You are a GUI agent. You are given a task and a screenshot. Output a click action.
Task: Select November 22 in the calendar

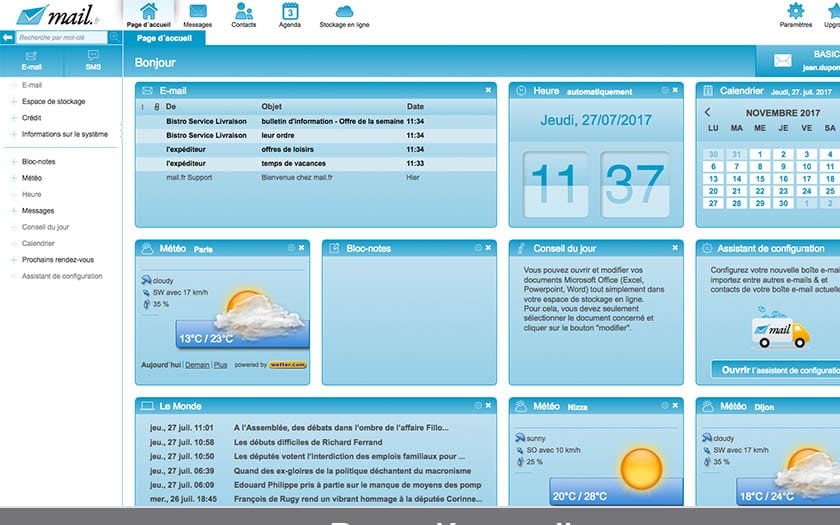click(760, 191)
